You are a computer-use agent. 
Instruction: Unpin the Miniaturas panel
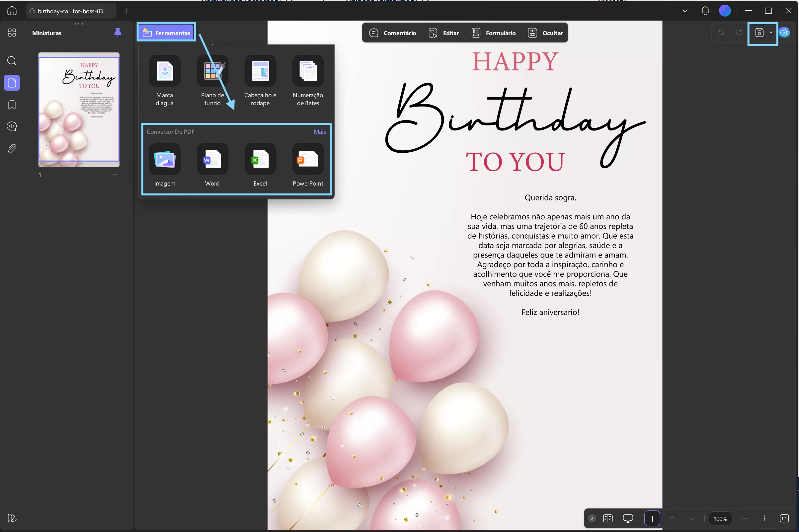point(118,33)
